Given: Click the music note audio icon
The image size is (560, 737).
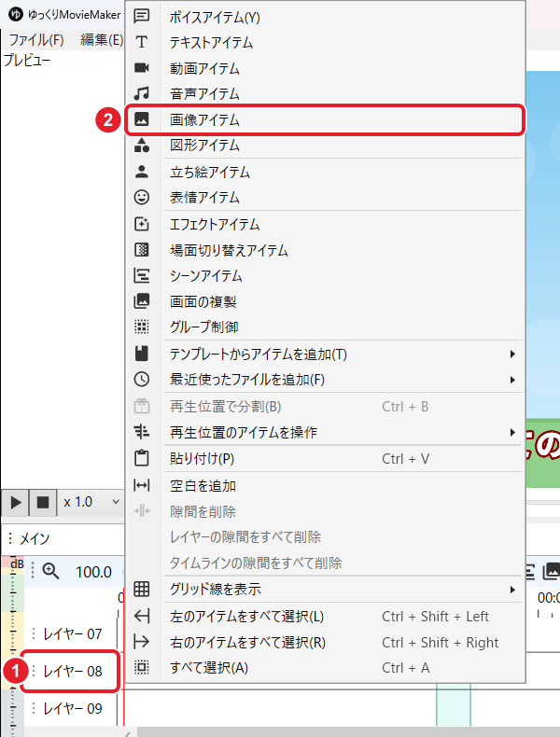Looking at the screenshot, I should click(x=142, y=93).
